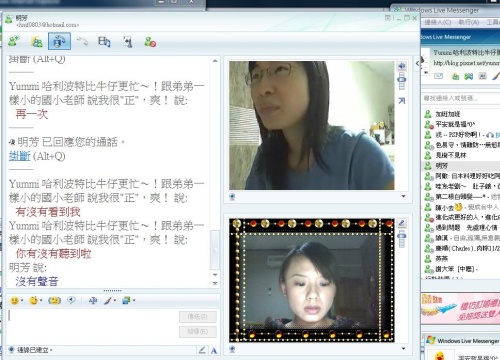
Task: Click the 搜尋(R) button
Action: pos(198,332)
